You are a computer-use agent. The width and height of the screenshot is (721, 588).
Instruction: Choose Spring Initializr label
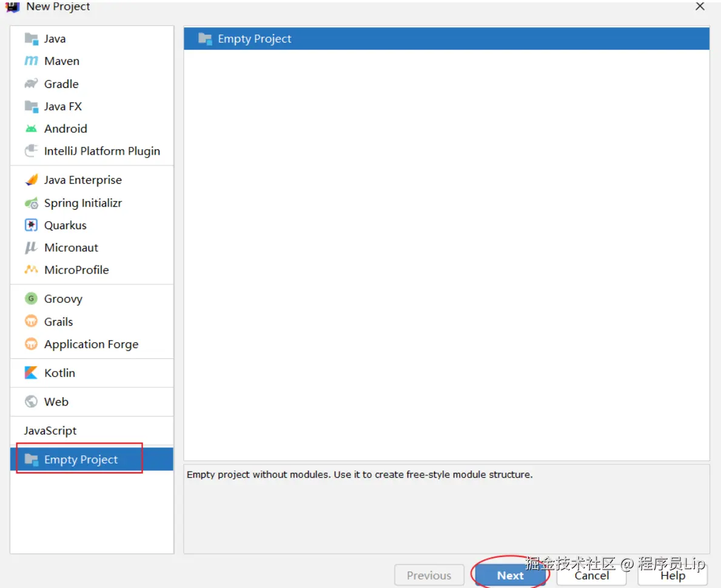point(82,203)
